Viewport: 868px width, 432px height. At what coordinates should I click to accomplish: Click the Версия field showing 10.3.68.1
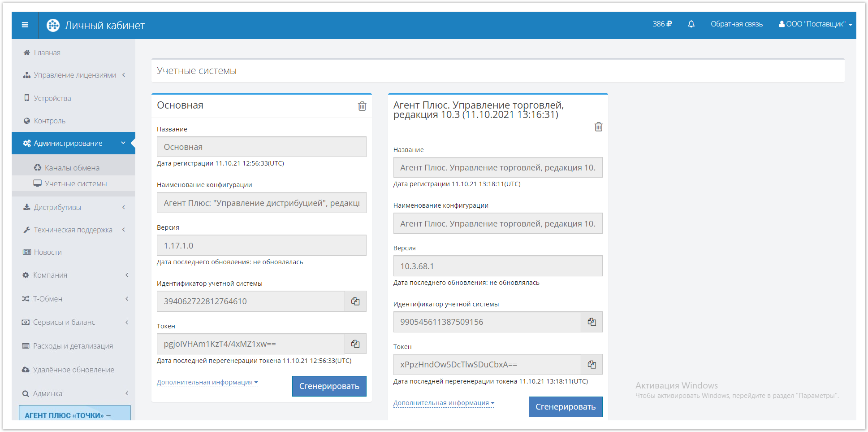click(x=497, y=266)
